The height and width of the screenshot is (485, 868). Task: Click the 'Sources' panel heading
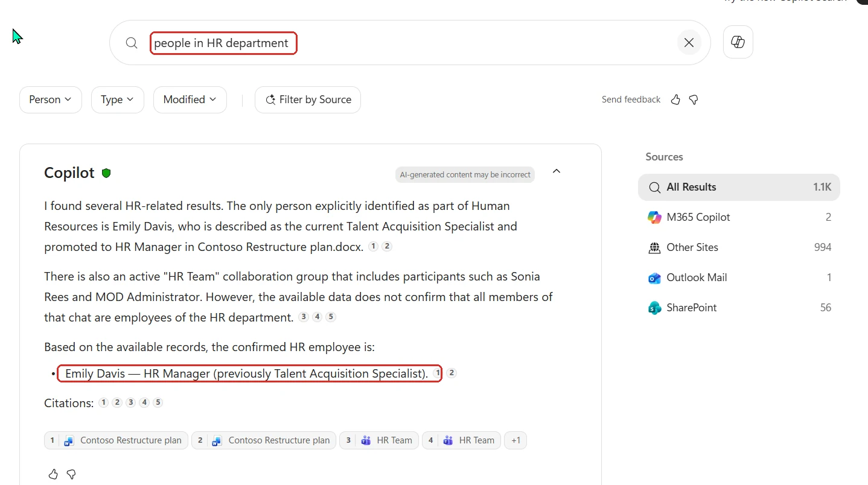click(x=664, y=157)
